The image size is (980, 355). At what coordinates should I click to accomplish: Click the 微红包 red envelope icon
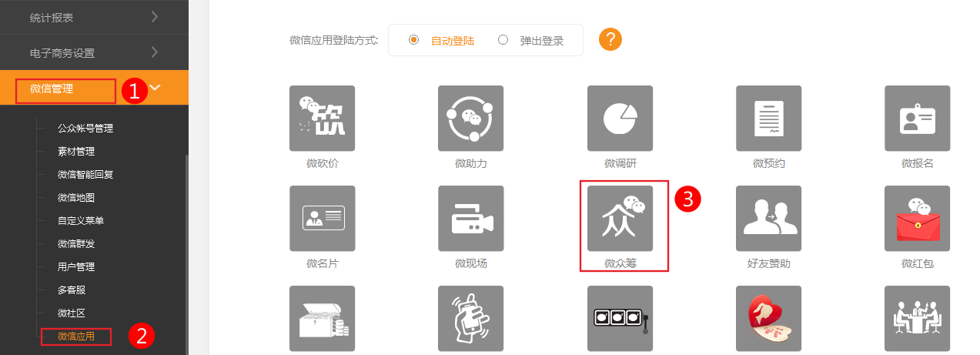point(917,218)
